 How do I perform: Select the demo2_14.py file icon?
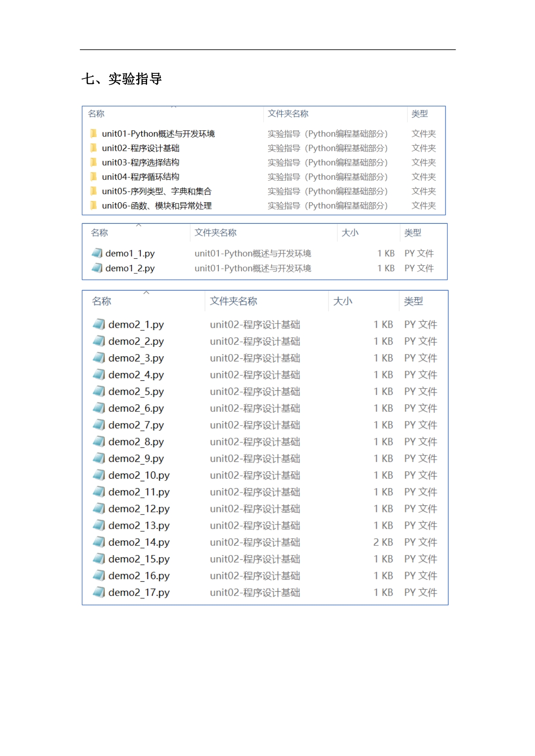[x=99, y=542]
